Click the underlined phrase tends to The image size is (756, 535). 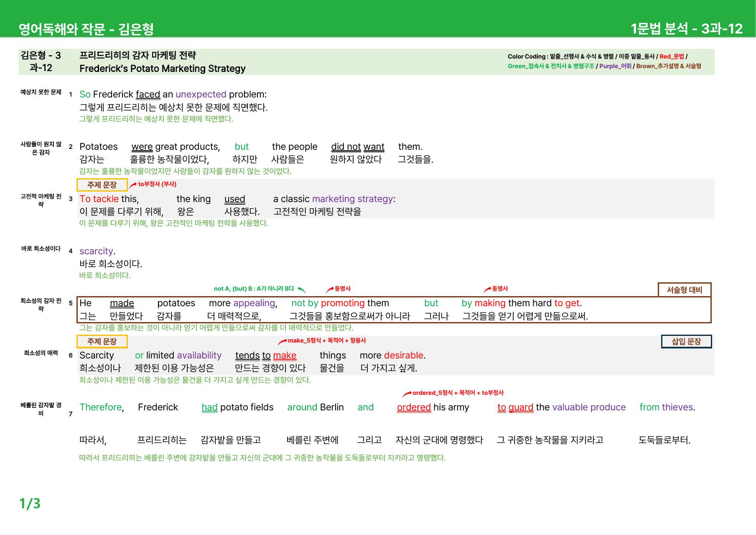pyautogui.click(x=253, y=356)
